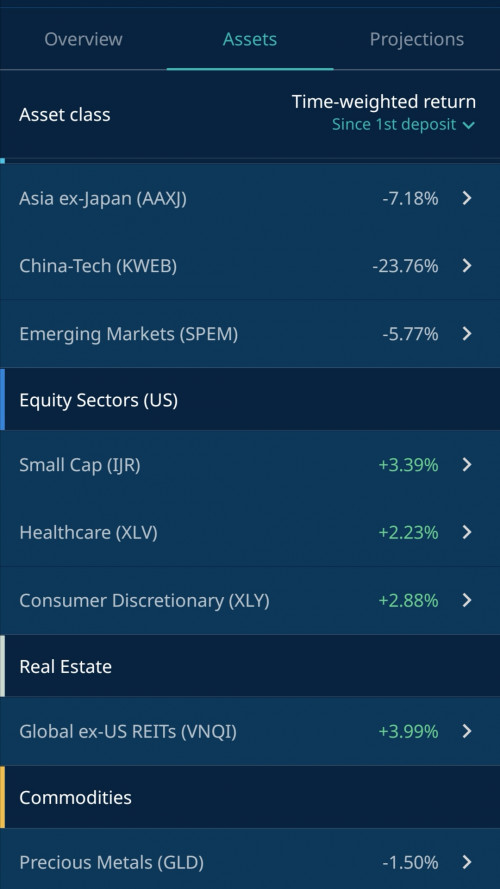Expand the Since 1st deposit dropdown

pyautogui.click(x=403, y=124)
